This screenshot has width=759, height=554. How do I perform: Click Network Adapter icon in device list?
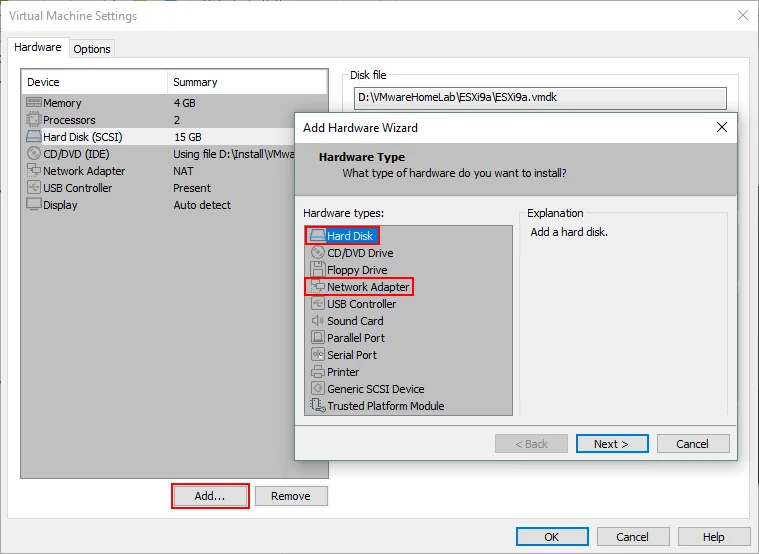34,170
